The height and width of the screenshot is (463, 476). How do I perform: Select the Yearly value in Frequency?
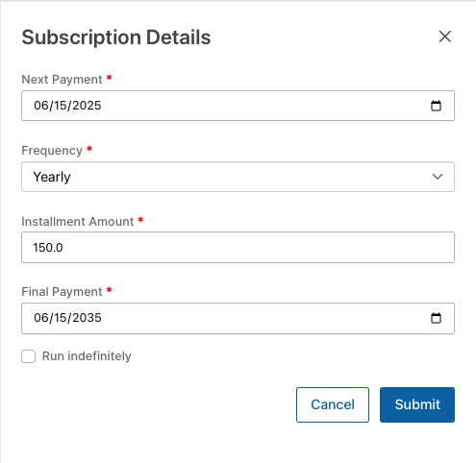click(52, 177)
